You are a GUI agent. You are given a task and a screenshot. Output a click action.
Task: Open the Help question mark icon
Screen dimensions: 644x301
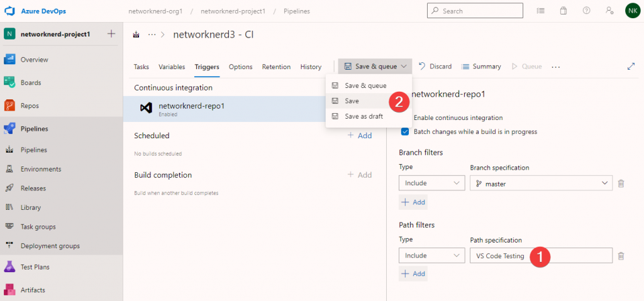(x=587, y=11)
